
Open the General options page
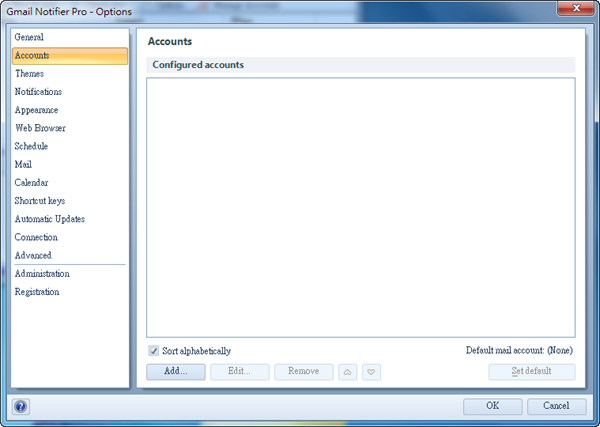click(x=70, y=37)
